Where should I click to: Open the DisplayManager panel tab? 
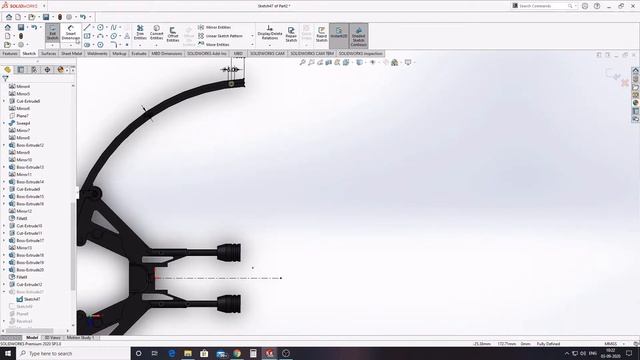point(60,70)
